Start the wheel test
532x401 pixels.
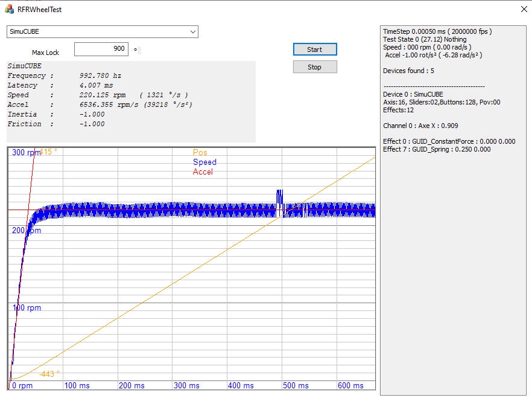point(315,50)
